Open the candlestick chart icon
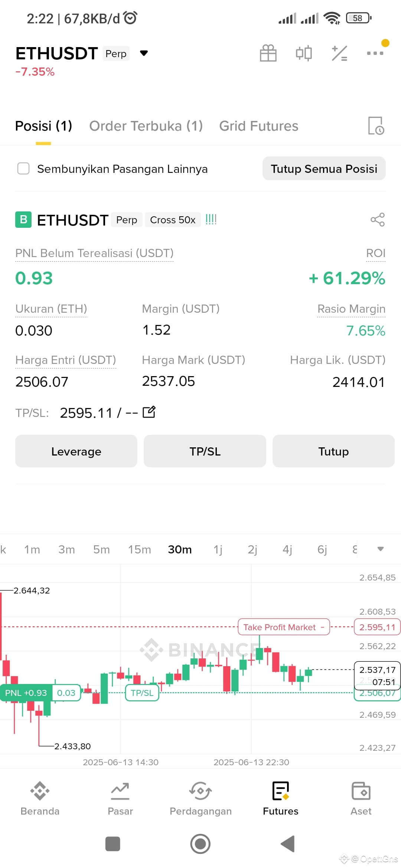 point(304,53)
